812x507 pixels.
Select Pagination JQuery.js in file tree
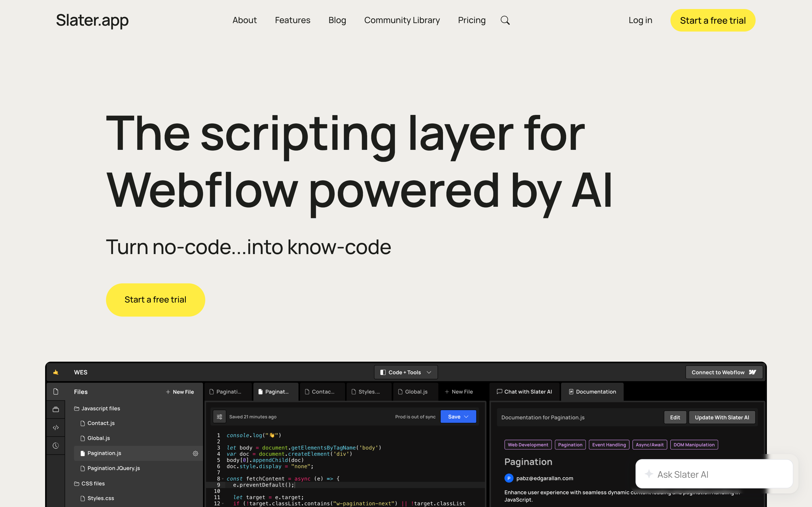click(113, 468)
